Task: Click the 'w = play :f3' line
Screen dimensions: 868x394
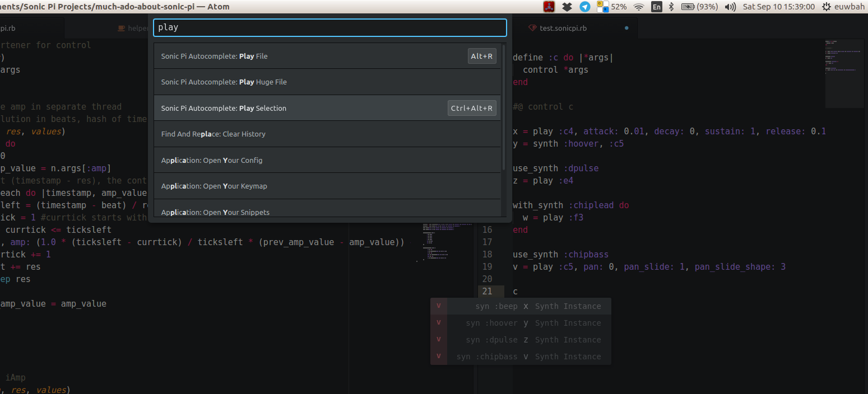Action: pos(553,217)
